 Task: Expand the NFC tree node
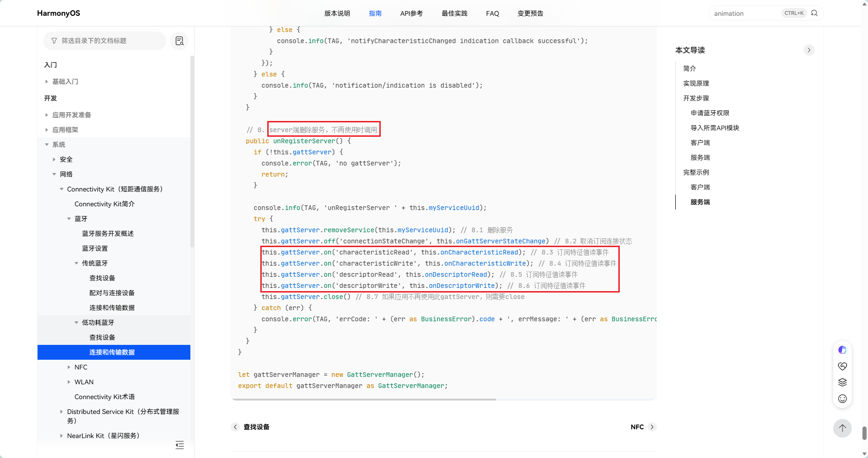[x=69, y=367]
